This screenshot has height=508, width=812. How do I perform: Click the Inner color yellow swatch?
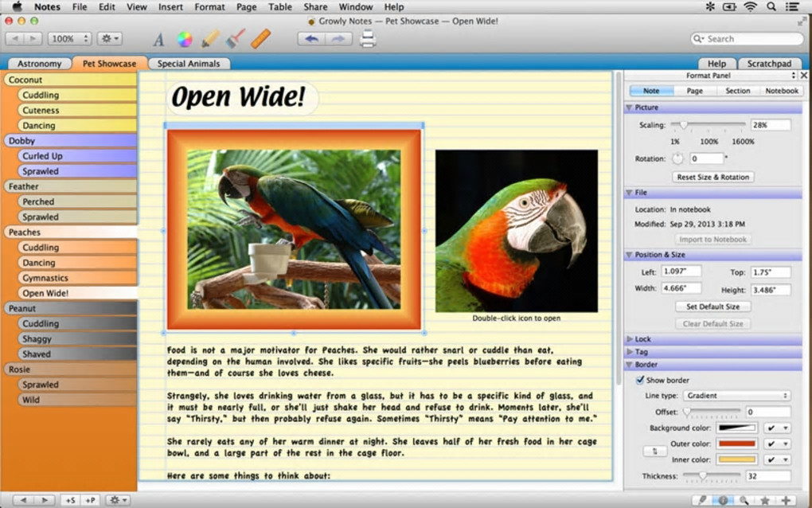(x=737, y=460)
